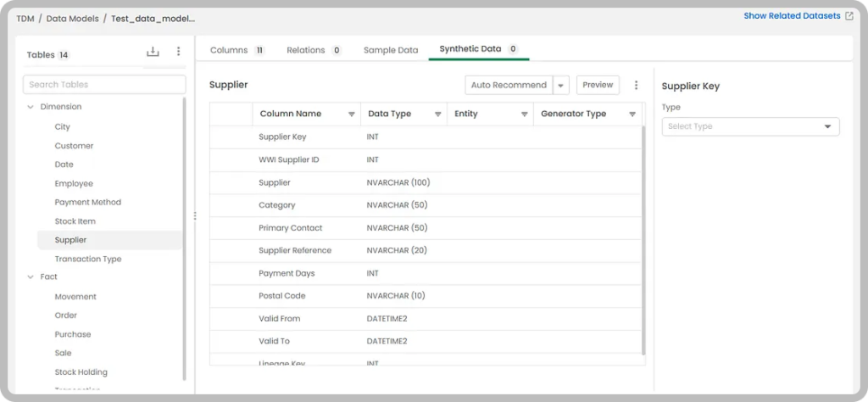Click the Supplier Reference row
The height and width of the screenshot is (402, 868).
click(x=426, y=251)
